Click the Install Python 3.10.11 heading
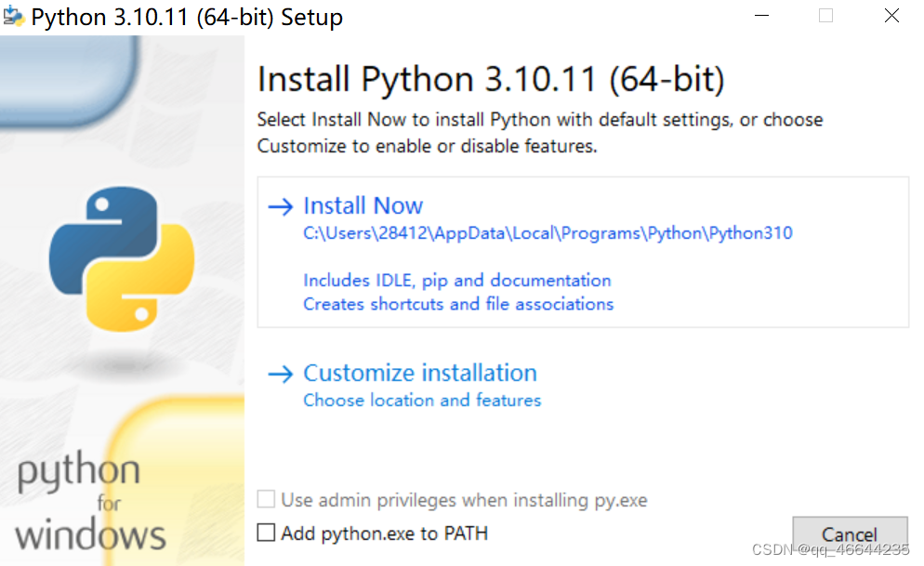924x566 pixels. click(x=491, y=79)
